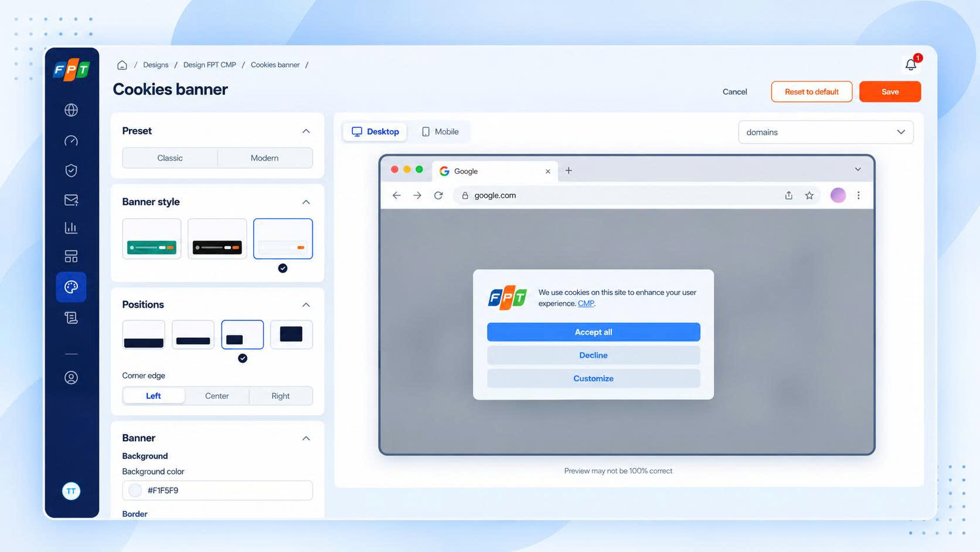Image resolution: width=980 pixels, height=552 pixels.
Task: Expand the preview browser tab list chevron
Action: (858, 170)
